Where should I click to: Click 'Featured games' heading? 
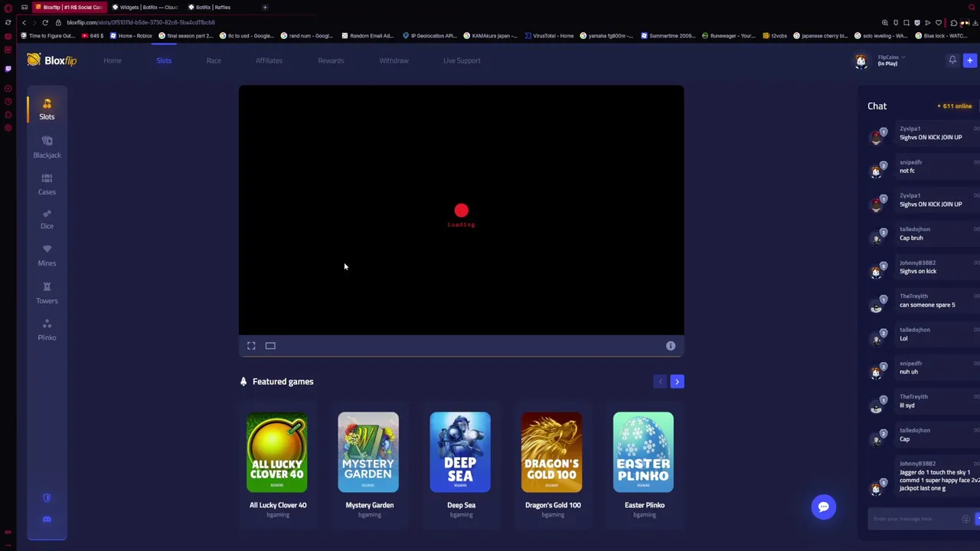[x=283, y=381]
